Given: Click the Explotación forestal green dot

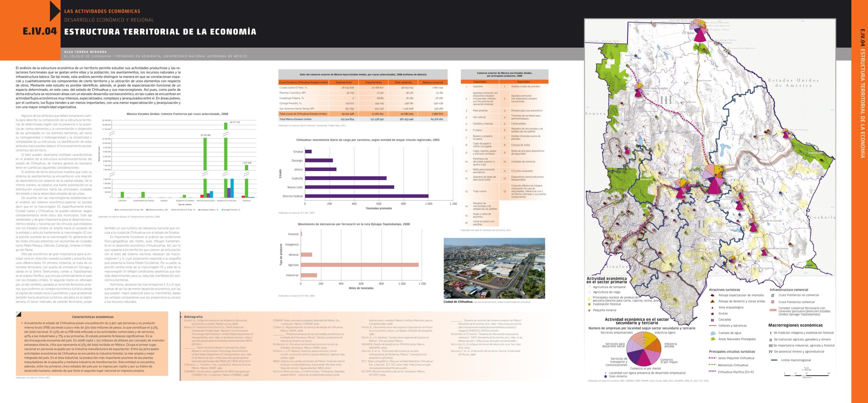Looking at the screenshot, I should click(x=589, y=304).
